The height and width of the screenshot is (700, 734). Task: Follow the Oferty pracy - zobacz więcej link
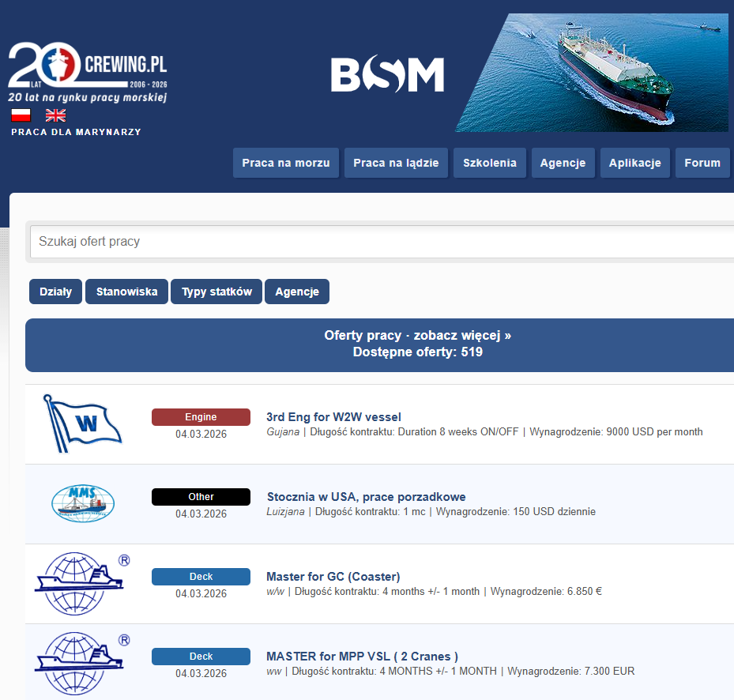[417, 335]
